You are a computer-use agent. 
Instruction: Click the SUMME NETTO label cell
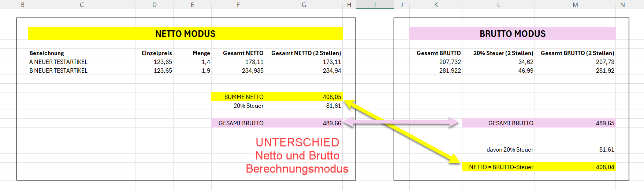pos(238,97)
